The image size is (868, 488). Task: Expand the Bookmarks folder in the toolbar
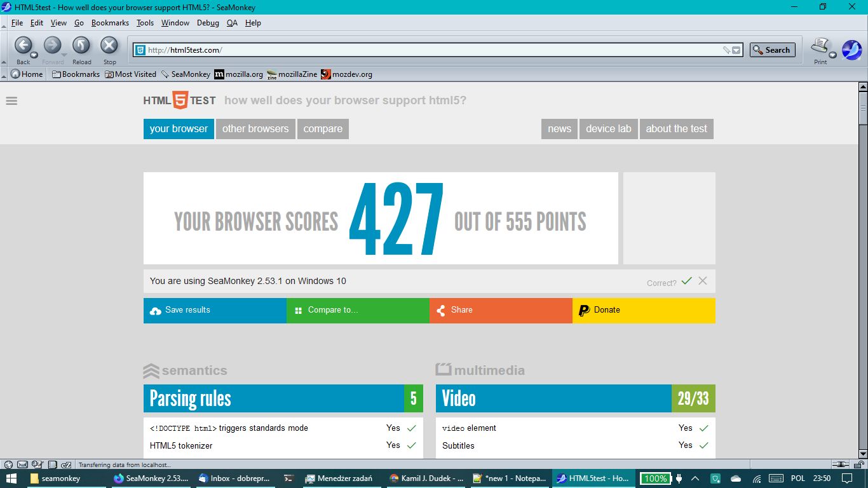76,74
